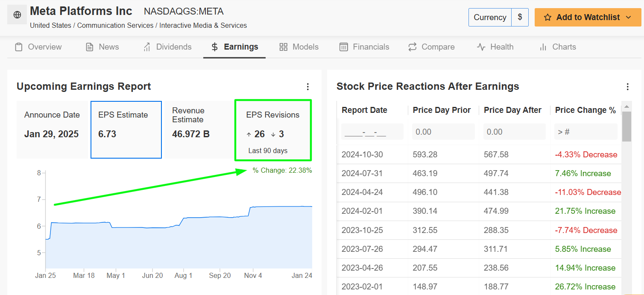Select the Revenue Estimate card
The height and width of the screenshot is (295, 644).
pos(198,130)
